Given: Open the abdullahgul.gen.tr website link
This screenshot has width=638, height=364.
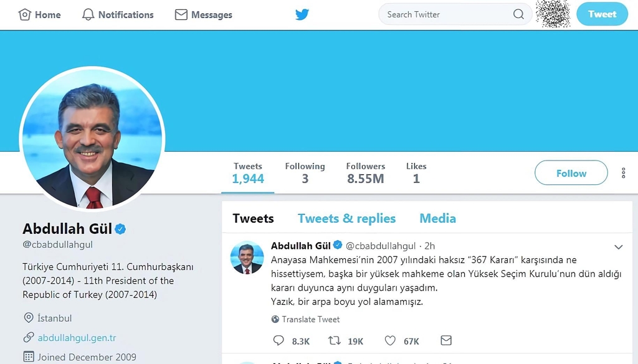Looking at the screenshot, I should (77, 337).
